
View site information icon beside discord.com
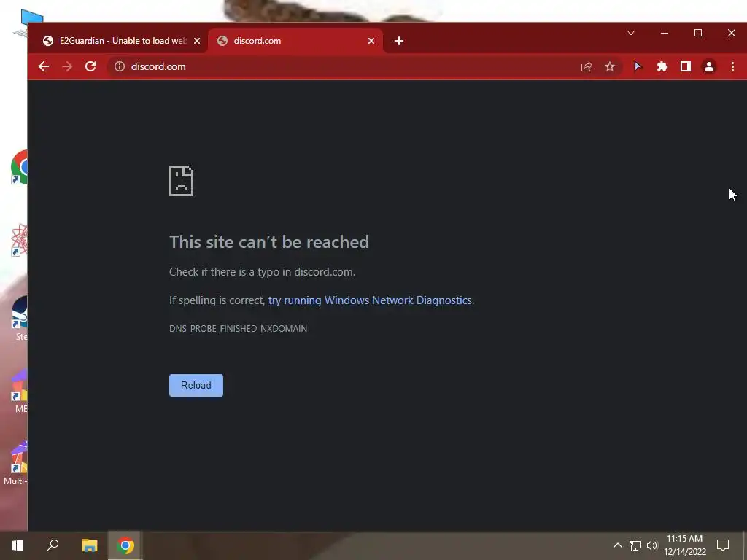120,66
